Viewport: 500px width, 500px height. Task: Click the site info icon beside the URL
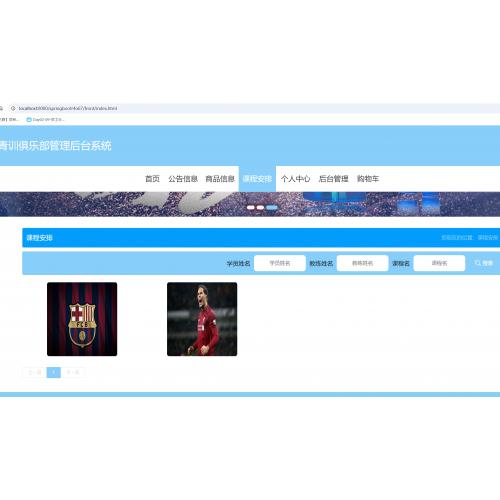pyautogui.click(x=13, y=108)
